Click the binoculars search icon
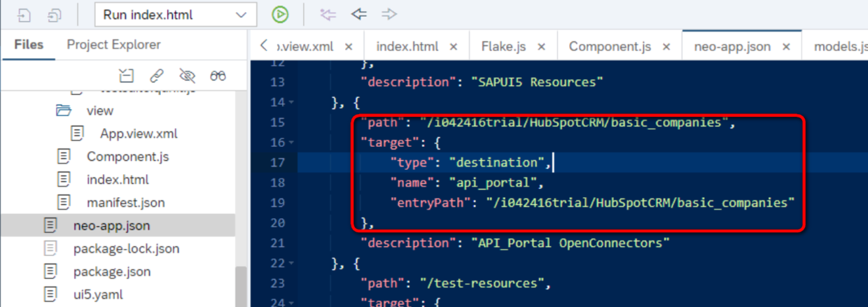The width and height of the screenshot is (868, 307). tap(218, 76)
